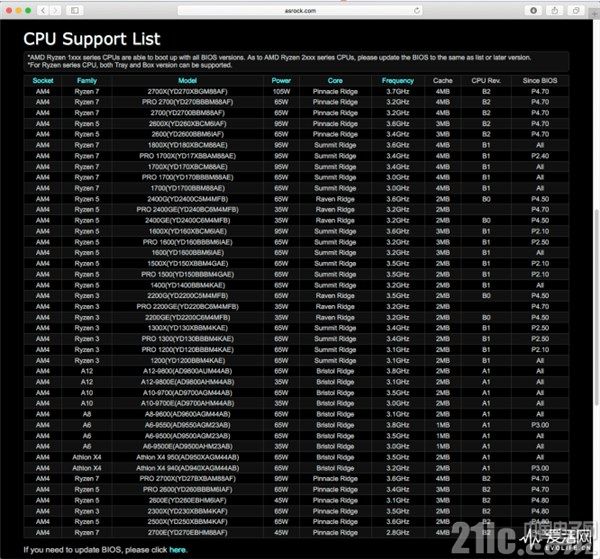Image resolution: width=600 pixels, height=559 pixels.
Task: Click the page's vertical scrollbar
Action: point(597,306)
